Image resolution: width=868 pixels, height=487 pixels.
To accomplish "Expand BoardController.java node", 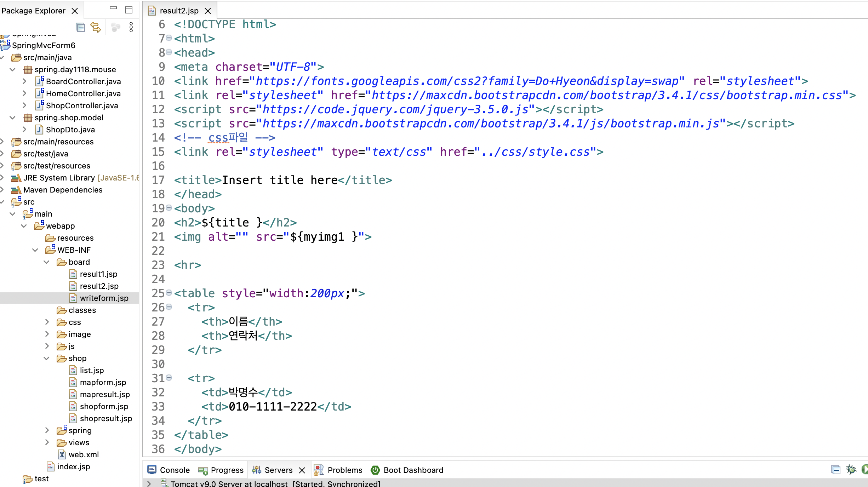I will (x=24, y=81).
